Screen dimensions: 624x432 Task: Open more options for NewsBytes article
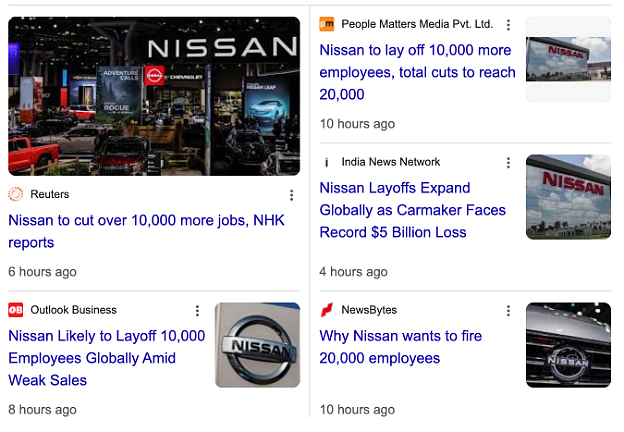508,311
